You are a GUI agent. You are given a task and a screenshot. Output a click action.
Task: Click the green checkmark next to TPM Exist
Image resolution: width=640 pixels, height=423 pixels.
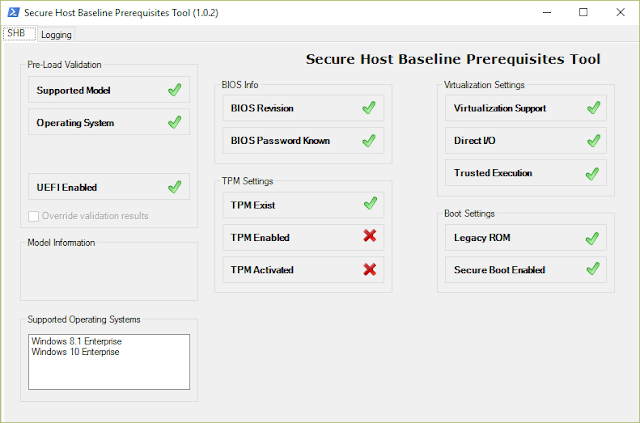click(x=369, y=204)
